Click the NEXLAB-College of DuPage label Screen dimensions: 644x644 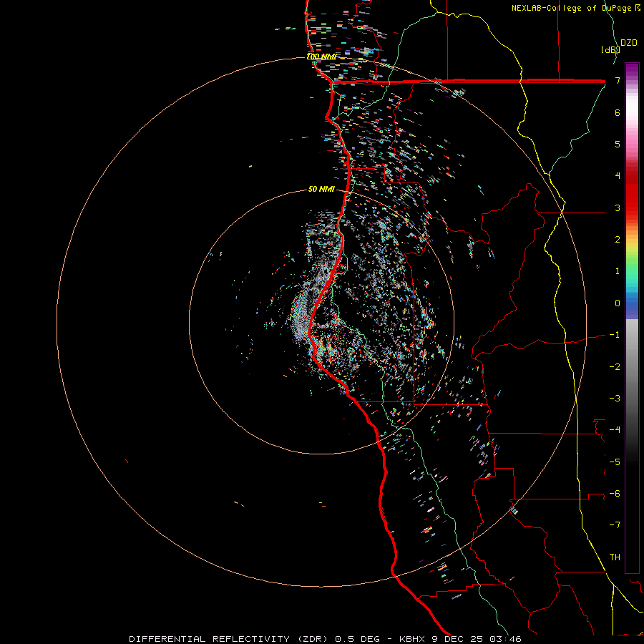click(575, 8)
